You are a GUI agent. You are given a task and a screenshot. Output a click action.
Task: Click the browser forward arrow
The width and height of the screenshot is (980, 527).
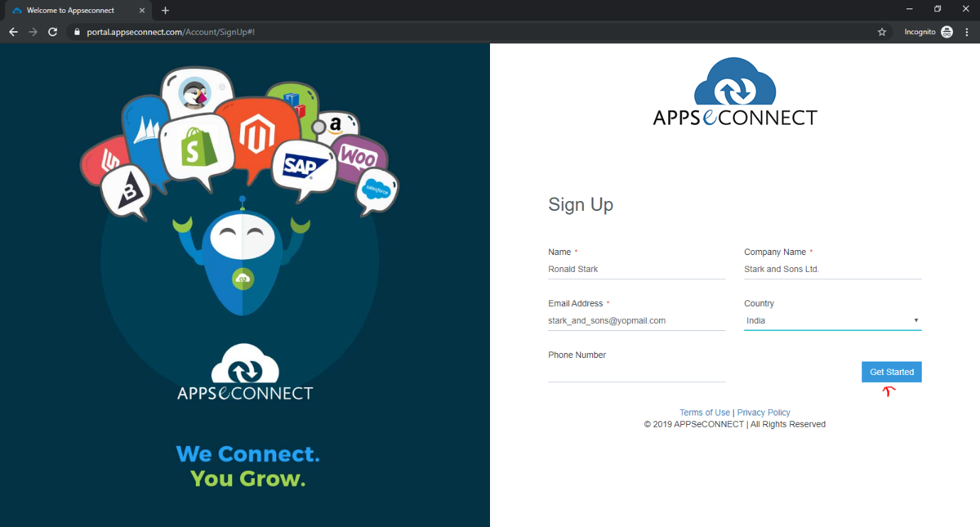pos(33,32)
